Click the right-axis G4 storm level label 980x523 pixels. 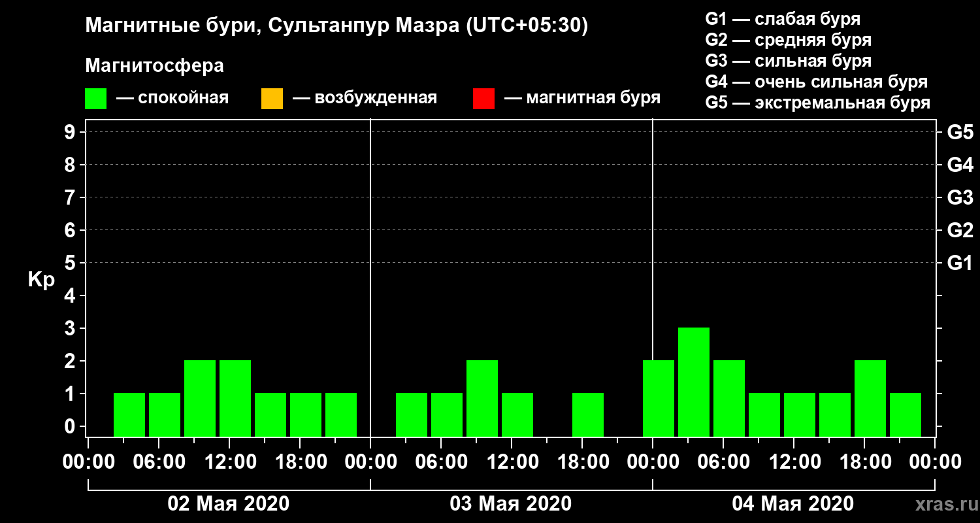(960, 165)
